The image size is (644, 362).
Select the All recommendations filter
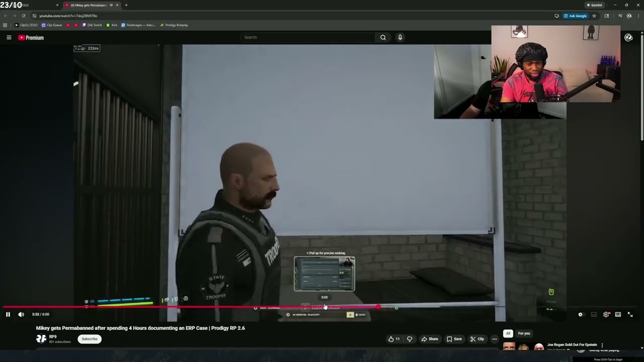(x=508, y=333)
